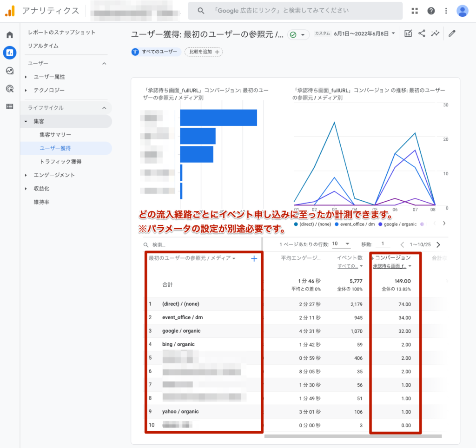Open コンバージョン 承認待ち画面 filter dropdown
This screenshot has height=448, width=476.
[392, 266]
